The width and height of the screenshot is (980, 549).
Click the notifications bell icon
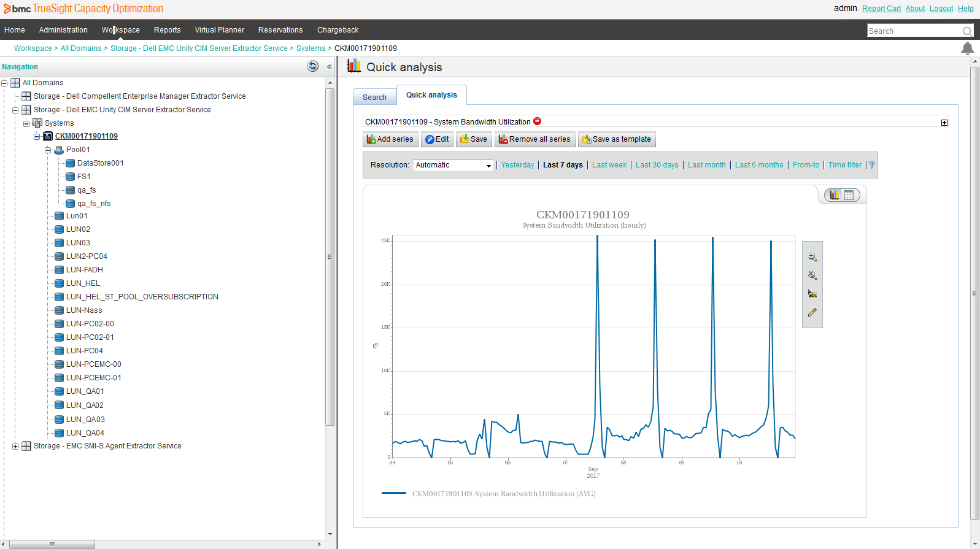[x=967, y=48]
